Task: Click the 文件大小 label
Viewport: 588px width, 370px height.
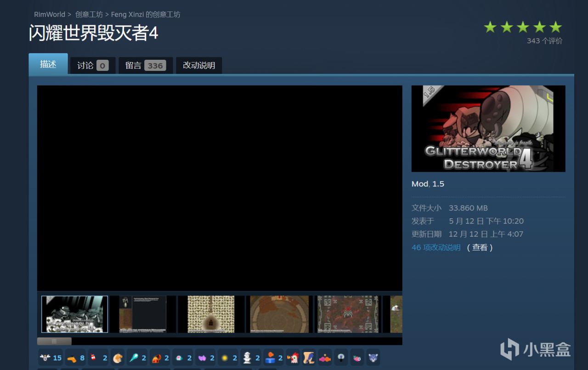Action: (x=426, y=208)
